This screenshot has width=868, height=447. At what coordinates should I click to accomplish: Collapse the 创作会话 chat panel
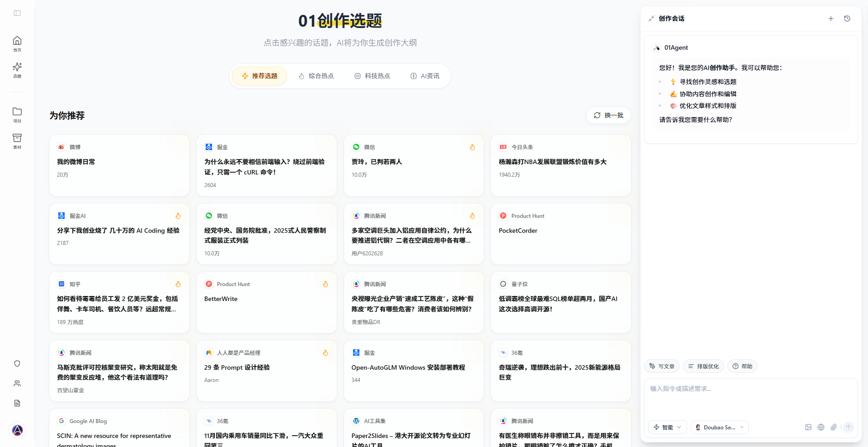tap(651, 19)
